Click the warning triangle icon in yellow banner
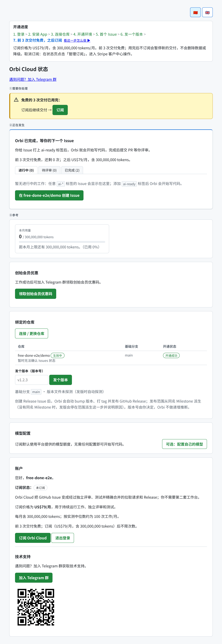This screenshot has height=644, width=222. coord(16,100)
